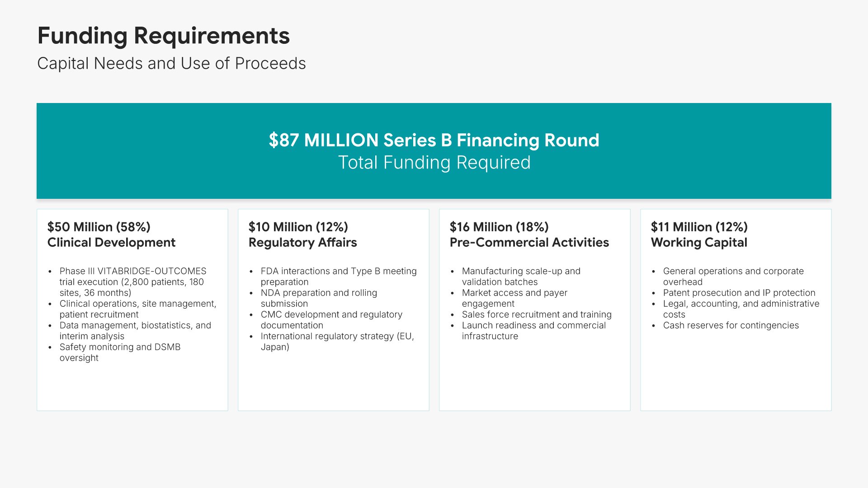
Task: Click the $10 Million (12%) heading
Action: click(298, 227)
